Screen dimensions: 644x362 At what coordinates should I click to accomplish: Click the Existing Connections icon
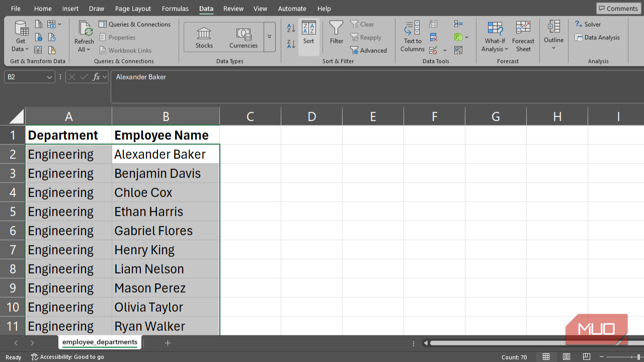tap(52, 50)
